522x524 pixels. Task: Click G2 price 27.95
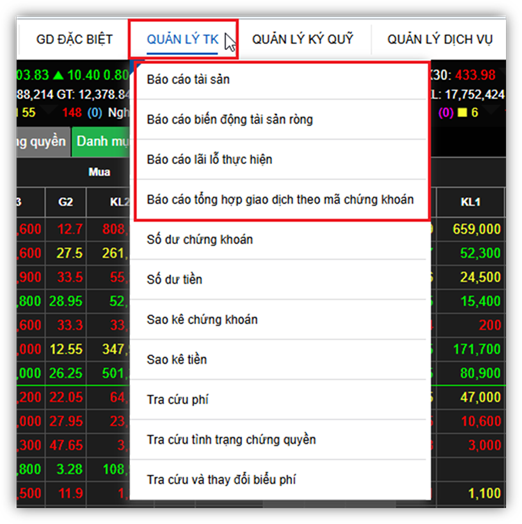tap(66, 421)
